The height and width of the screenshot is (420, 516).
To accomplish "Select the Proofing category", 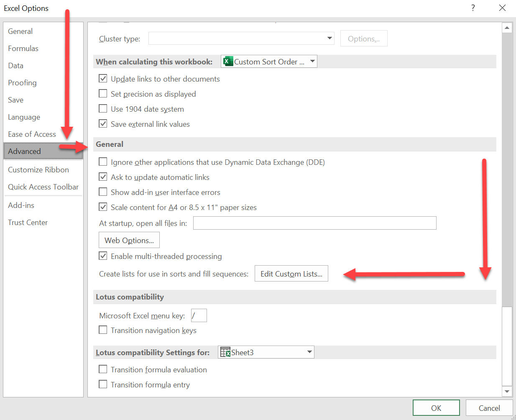I will (22, 82).
